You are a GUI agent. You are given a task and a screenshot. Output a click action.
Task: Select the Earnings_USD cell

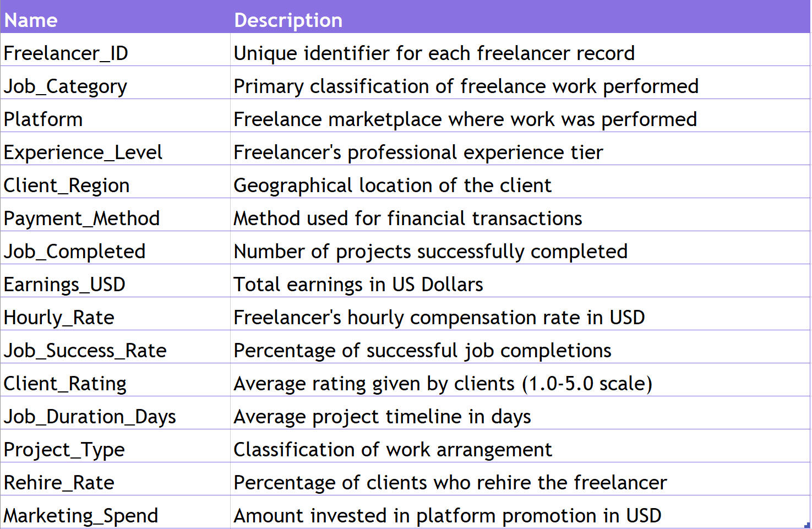click(64, 285)
